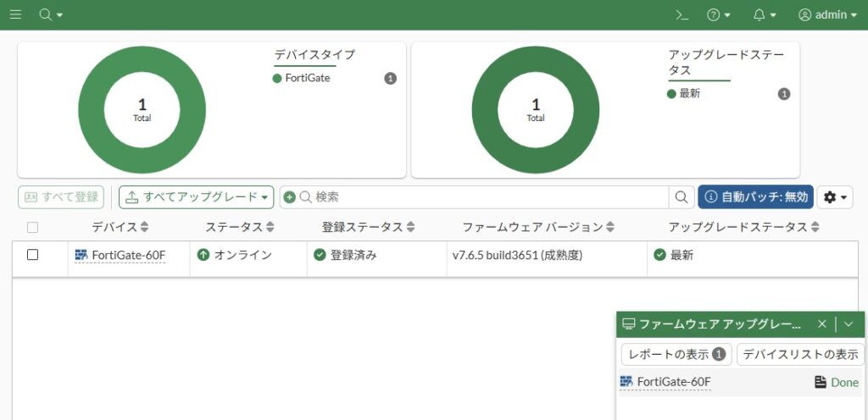
Task: Open the hamburger navigation menu
Action: 15,14
